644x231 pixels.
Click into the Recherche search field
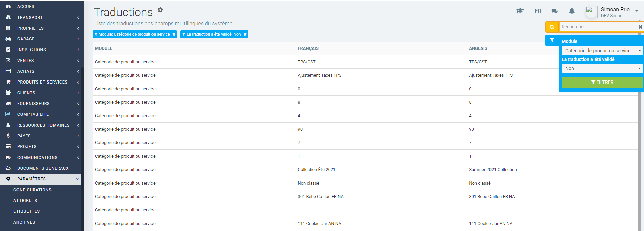(598, 27)
